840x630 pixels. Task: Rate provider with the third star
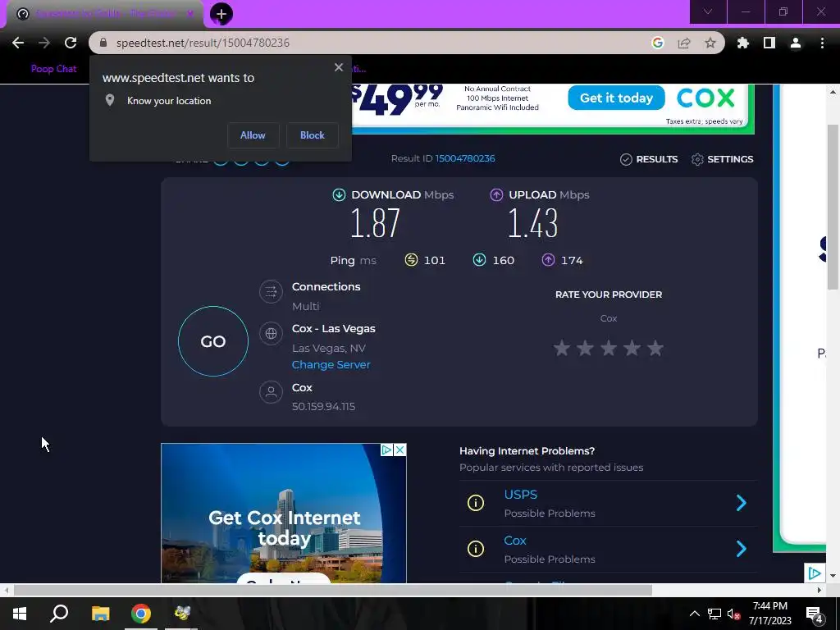coord(609,348)
